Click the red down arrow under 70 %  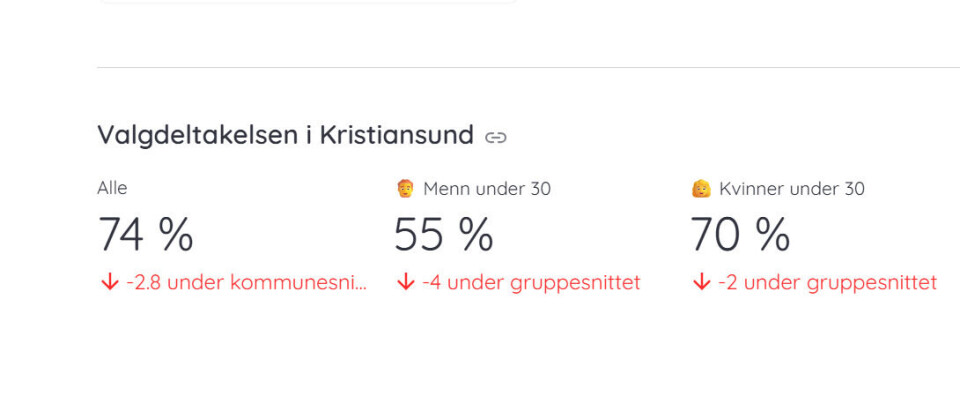tap(702, 282)
